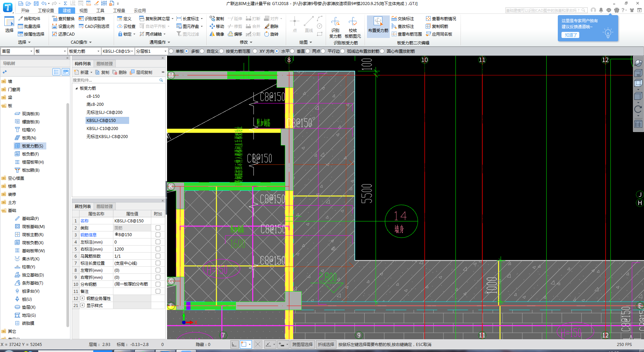644x352 pixels.
Task: Select the 批量选择 batch select tool
Action: (x=29, y=26)
